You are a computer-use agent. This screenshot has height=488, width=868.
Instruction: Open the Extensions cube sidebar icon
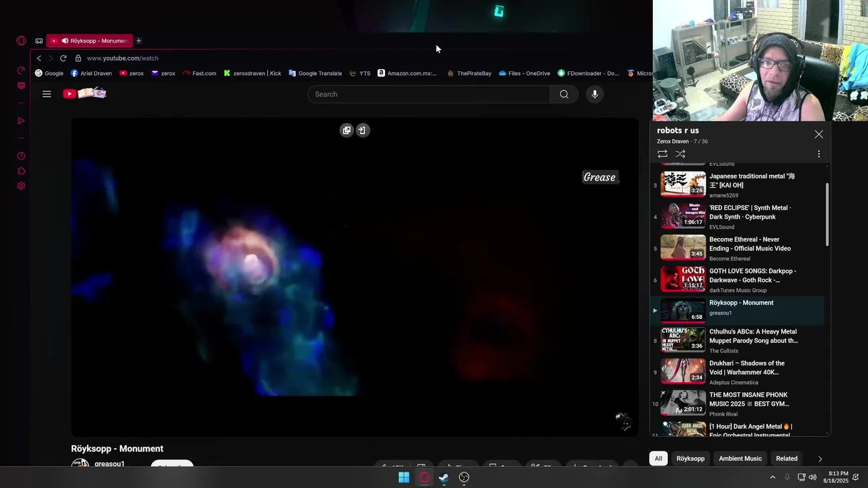[21, 171]
